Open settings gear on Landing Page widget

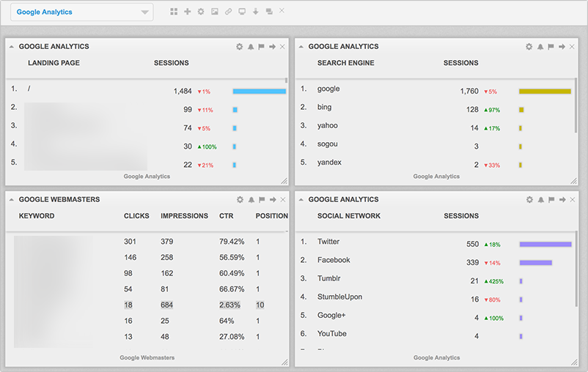click(239, 47)
